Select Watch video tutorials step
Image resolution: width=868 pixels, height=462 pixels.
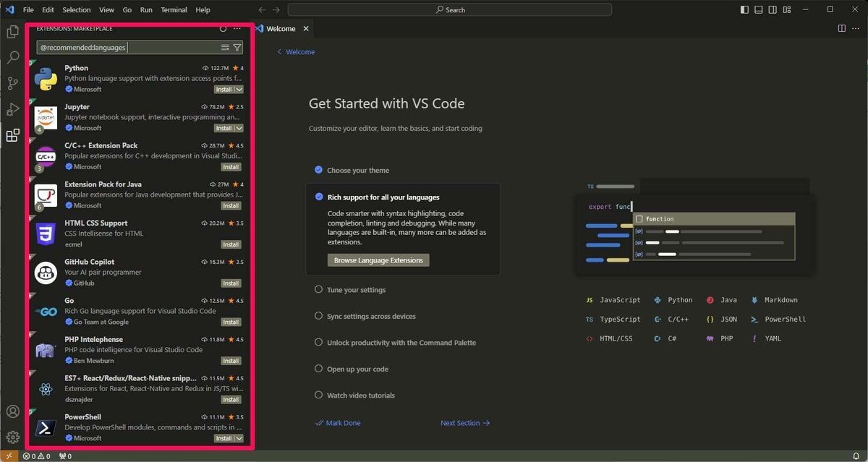tap(354, 395)
